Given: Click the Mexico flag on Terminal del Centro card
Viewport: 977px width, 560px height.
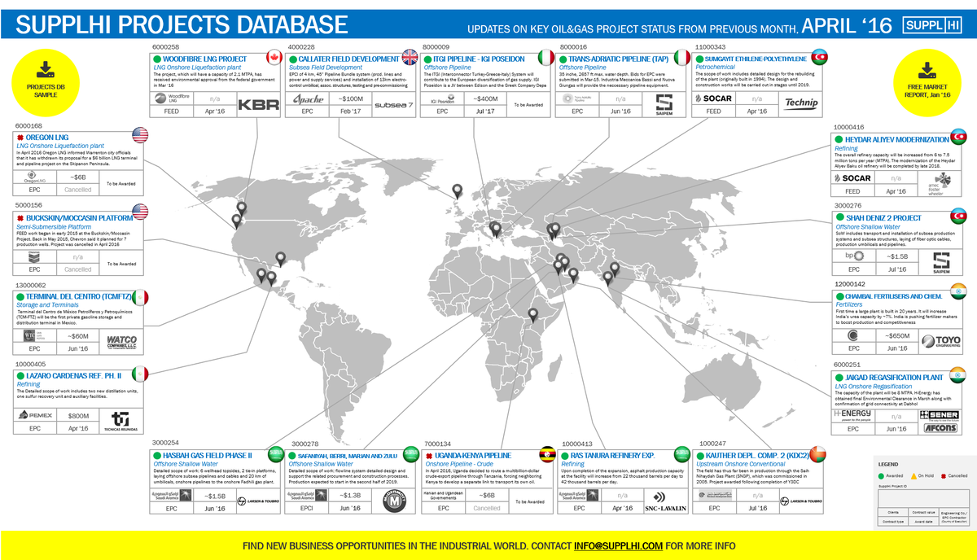Looking at the screenshot, I should [139, 296].
